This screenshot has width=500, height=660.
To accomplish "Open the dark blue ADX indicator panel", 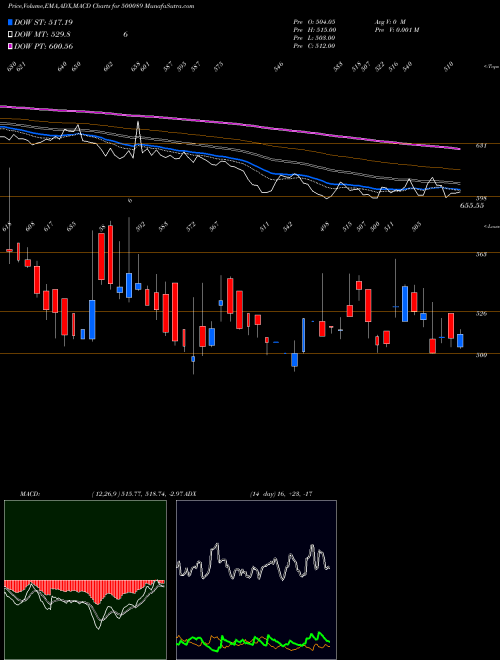I will pos(256,580).
